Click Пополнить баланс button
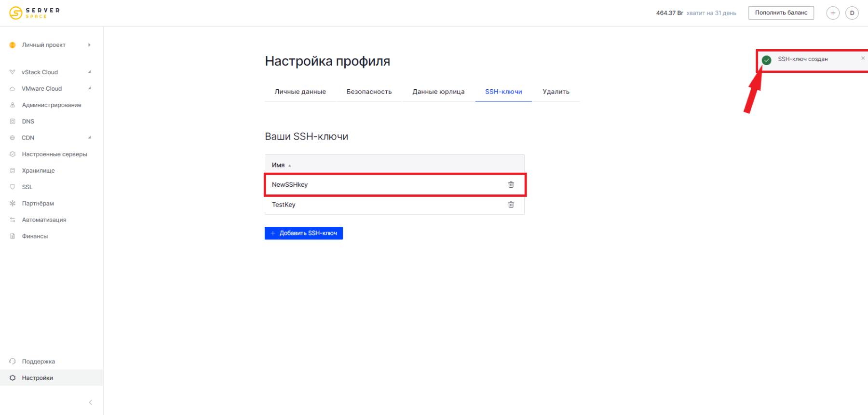The image size is (868, 415). [781, 13]
